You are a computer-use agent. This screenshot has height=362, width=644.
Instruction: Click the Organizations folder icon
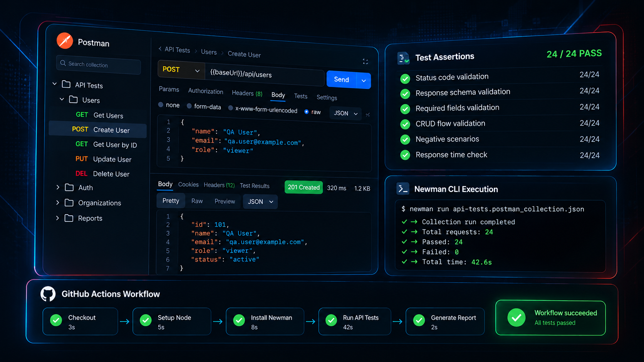(x=69, y=203)
